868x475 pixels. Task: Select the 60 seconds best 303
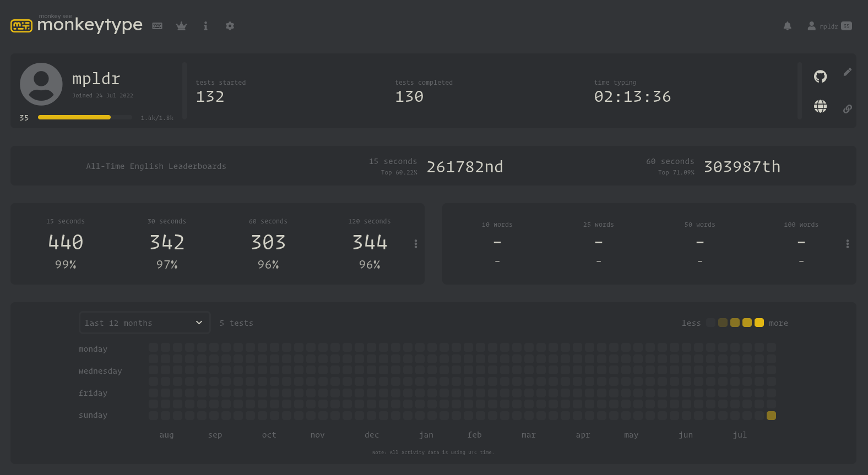click(268, 242)
